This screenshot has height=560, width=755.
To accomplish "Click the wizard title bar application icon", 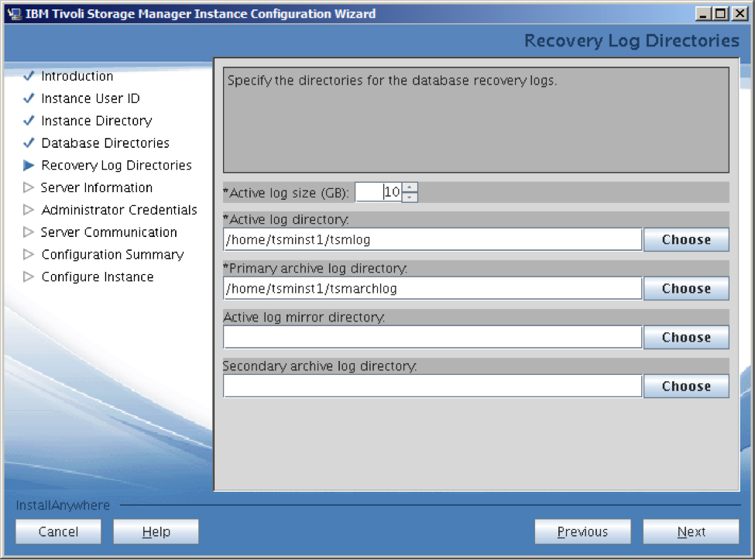I will pyautogui.click(x=15, y=14).
